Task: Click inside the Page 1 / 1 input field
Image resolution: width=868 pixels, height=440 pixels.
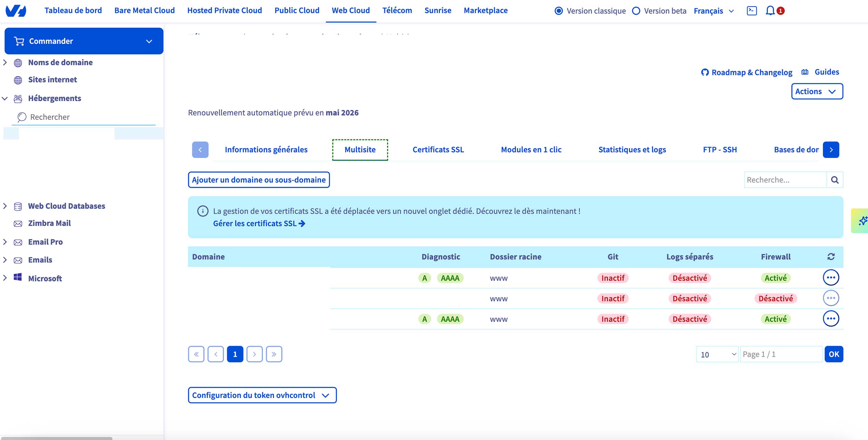Action: pyautogui.click(x=781, y=354)
